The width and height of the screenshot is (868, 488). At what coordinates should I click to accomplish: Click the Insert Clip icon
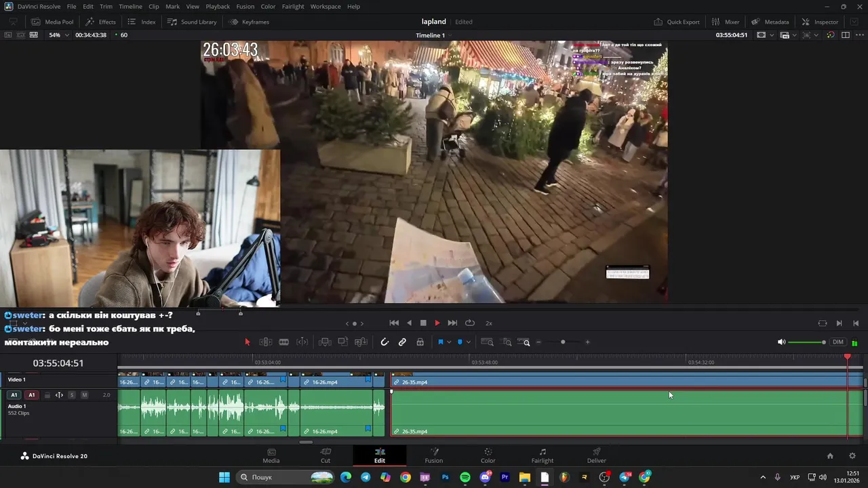pos(325,342)
